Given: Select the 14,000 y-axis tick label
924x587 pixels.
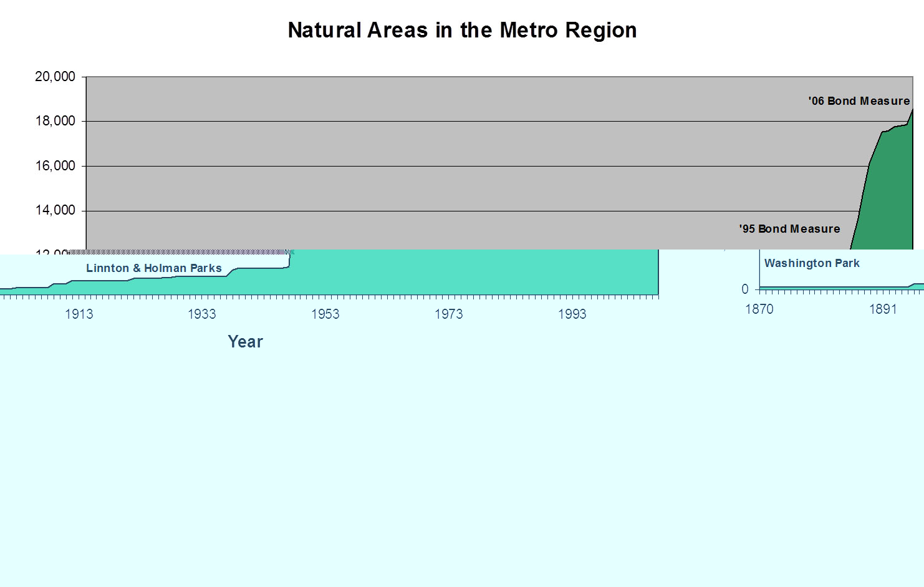Looking at the screenshot, I should 55,210.
